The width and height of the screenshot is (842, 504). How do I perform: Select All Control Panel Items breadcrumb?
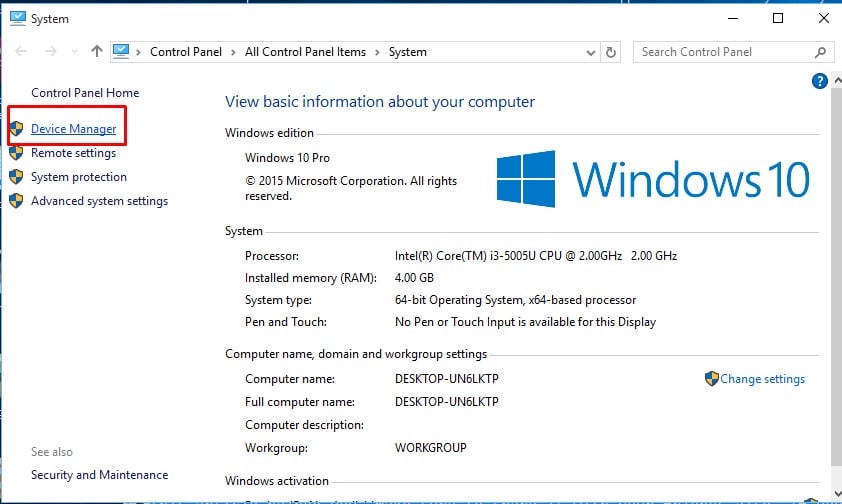(x=305, y=52)
